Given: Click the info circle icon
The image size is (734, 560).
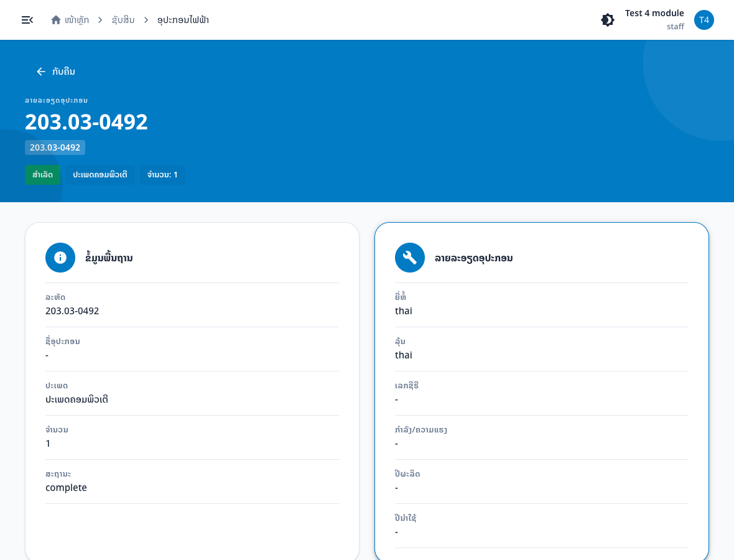Looking at the screenshot, I should click(x=60, y=258).
